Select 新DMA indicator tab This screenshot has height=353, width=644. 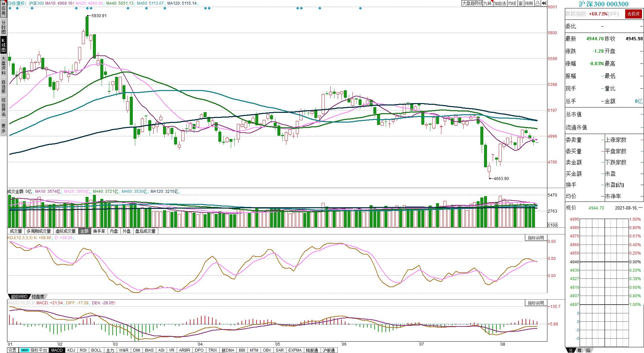click(228, 350)
